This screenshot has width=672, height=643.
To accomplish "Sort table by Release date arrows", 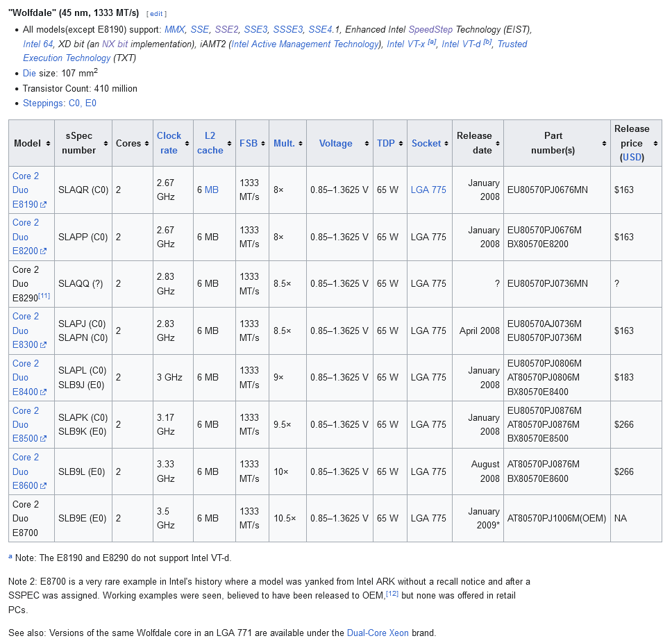I will coord(498,144).
